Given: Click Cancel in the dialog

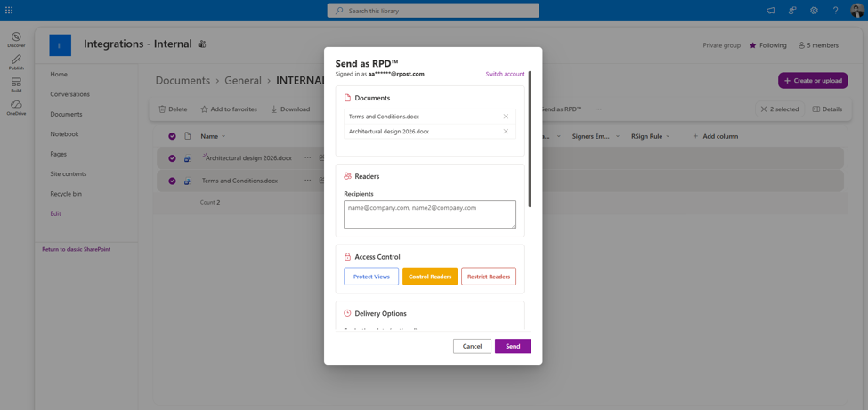Looking at the screenshot, I should point(472,346).
